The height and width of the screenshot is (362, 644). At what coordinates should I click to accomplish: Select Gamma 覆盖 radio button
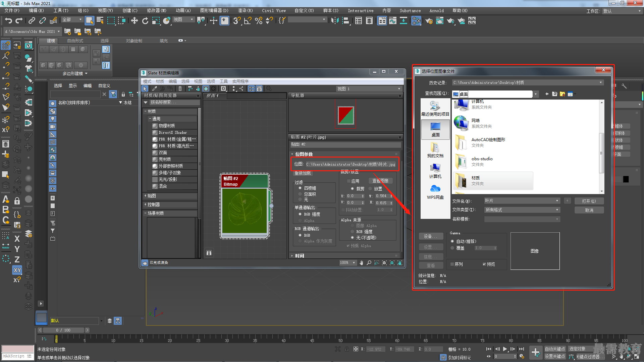click(x=452, y=248)
